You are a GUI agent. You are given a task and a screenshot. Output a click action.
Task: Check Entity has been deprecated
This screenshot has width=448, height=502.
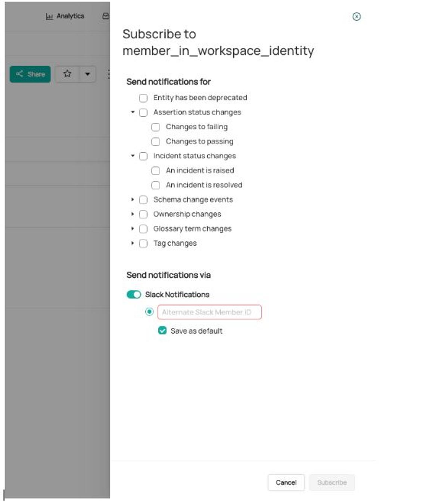coord(143,98)
